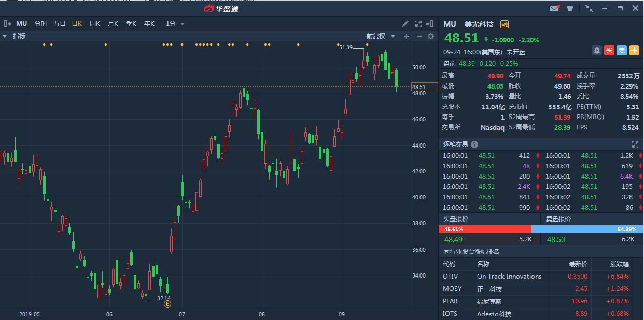Screen dimensions: 644x320
Task: Click the red buy-side ratio bar
Action: [x=485, y=229]
